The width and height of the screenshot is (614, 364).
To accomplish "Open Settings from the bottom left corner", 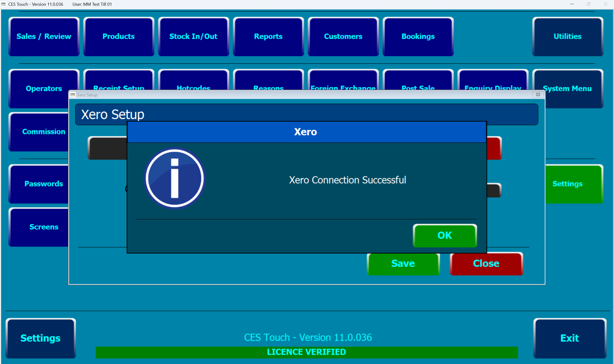I will 40,338.
